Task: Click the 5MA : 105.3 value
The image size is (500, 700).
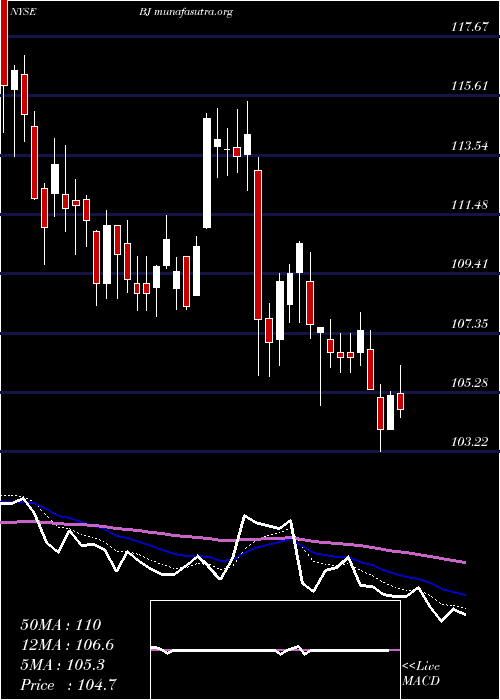Action: [x=62, y=665]
